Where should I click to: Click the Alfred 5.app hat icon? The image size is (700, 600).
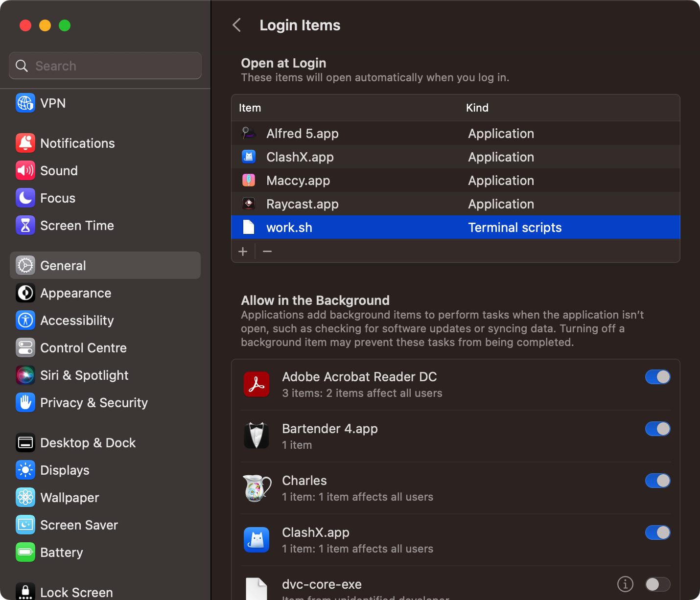(249, 133)
